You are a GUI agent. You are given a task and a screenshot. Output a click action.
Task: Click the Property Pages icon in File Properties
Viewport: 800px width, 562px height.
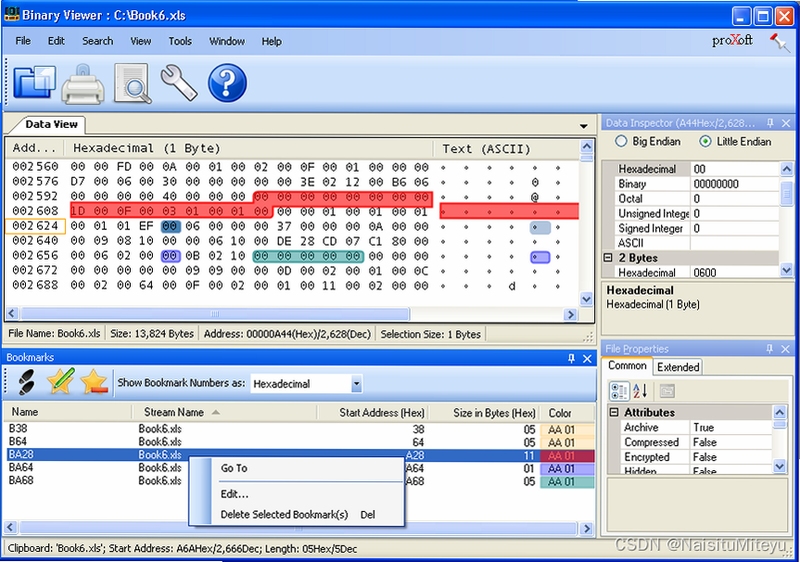(x=666, y=391)
